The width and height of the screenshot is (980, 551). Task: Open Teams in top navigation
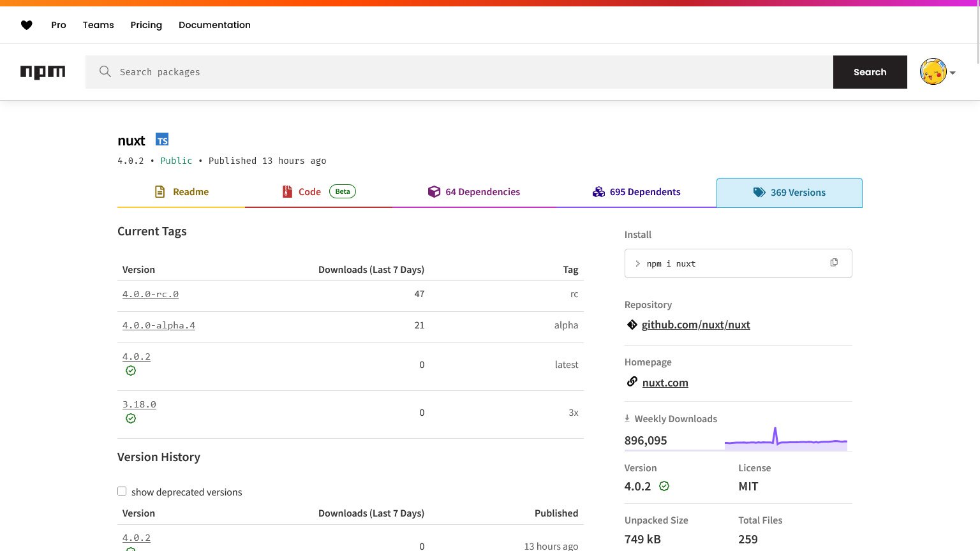click(98, 25)
